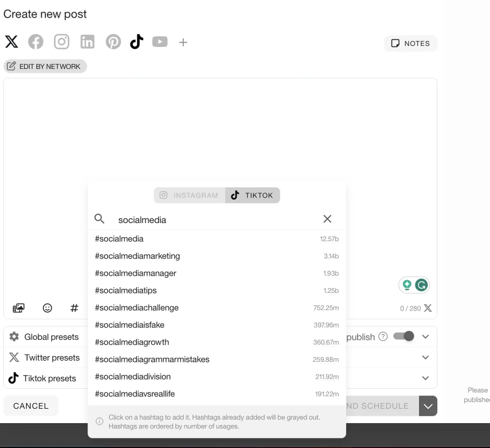490x448 pixels.
Task: Add another network with plus icon
Action: 183,42
